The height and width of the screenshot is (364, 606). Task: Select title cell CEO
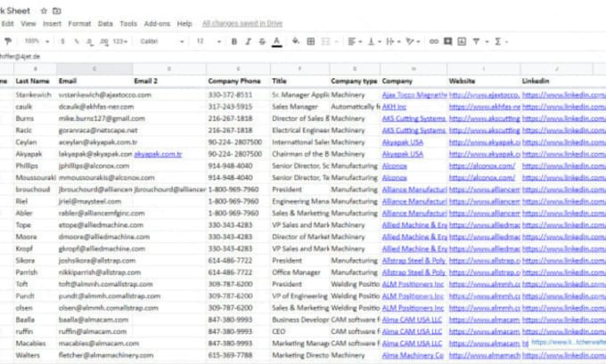300,332
